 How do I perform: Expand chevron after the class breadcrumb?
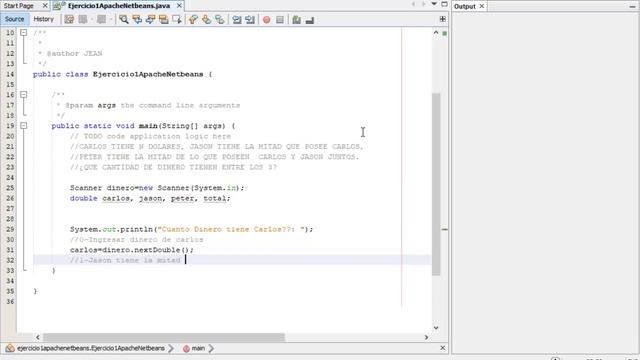[x=171, y=348]
